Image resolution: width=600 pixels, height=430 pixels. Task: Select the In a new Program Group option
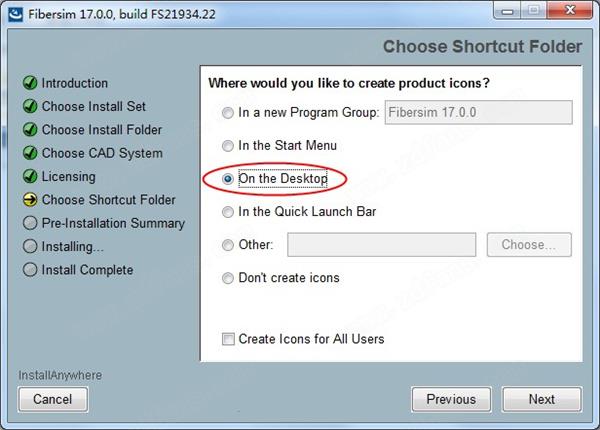coord(228,112)
